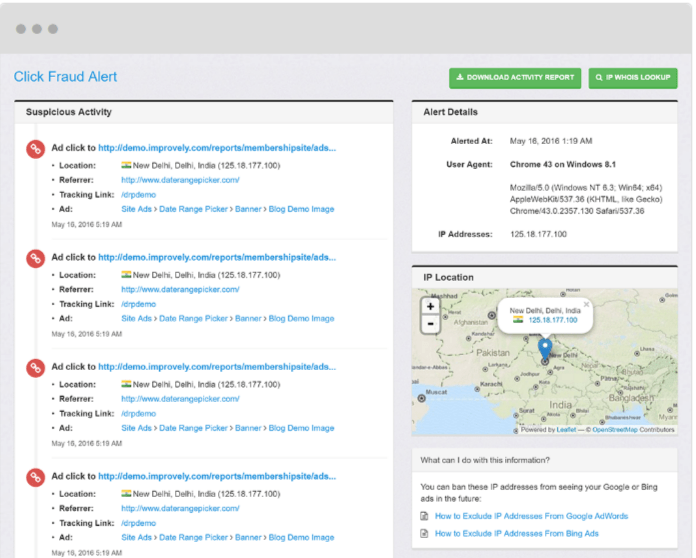
Task: Open the IP Whois Lookup button
Action: (x=633, y=77)
